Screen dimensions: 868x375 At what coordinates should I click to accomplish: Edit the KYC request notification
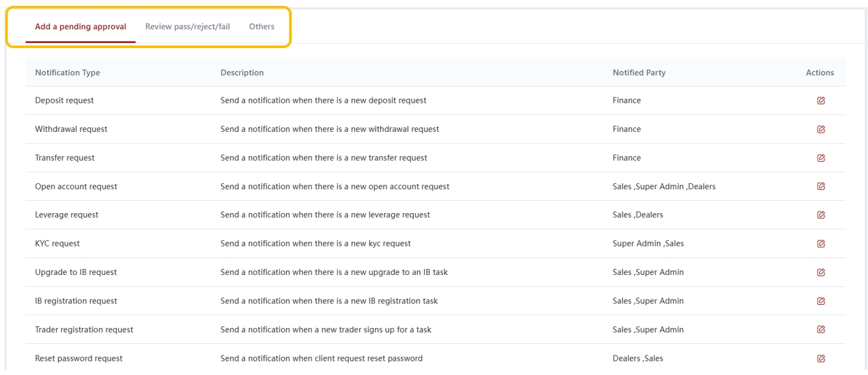pyautogui.click(x=821, y=244)
